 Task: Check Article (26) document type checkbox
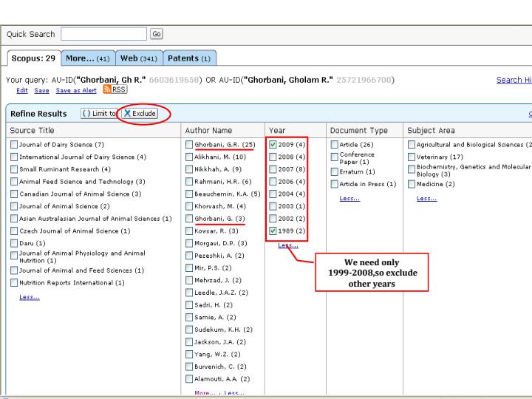tap(334, 145)
